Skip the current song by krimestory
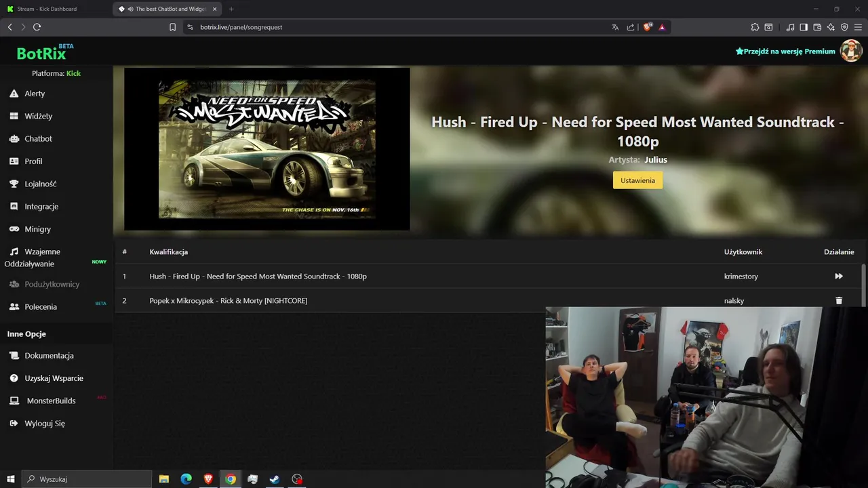868x488 pixels. (x=839, y=276)
